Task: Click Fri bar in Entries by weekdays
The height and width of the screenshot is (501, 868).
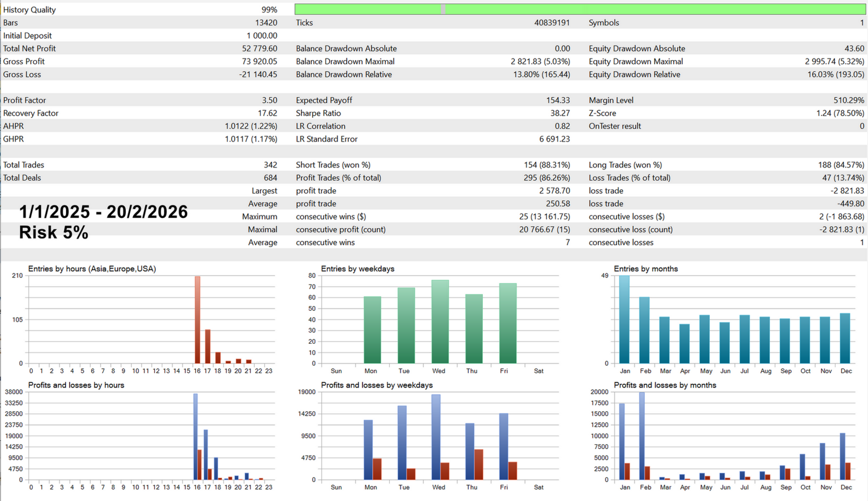Action: [508, 323]
